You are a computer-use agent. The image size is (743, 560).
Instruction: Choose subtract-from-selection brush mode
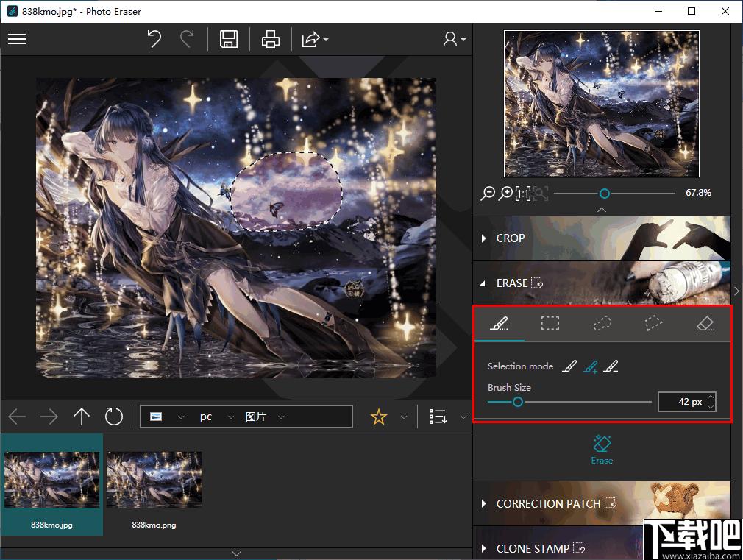click(611, 366)
